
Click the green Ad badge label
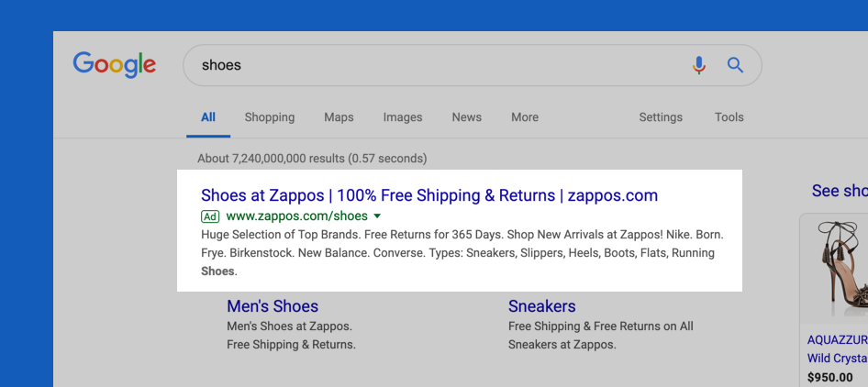click(210, 216)
